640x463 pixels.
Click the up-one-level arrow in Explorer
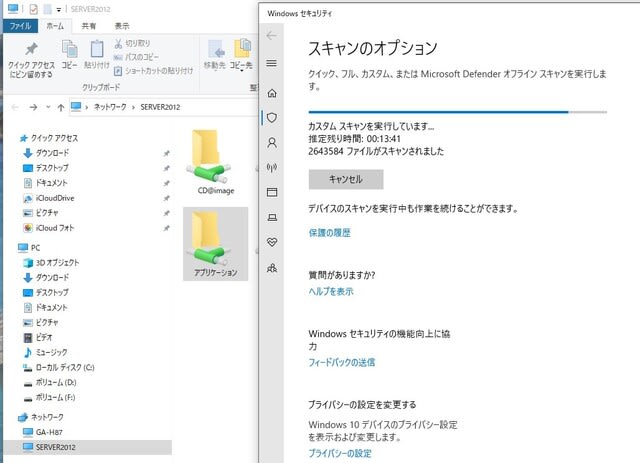click(61, 107)
